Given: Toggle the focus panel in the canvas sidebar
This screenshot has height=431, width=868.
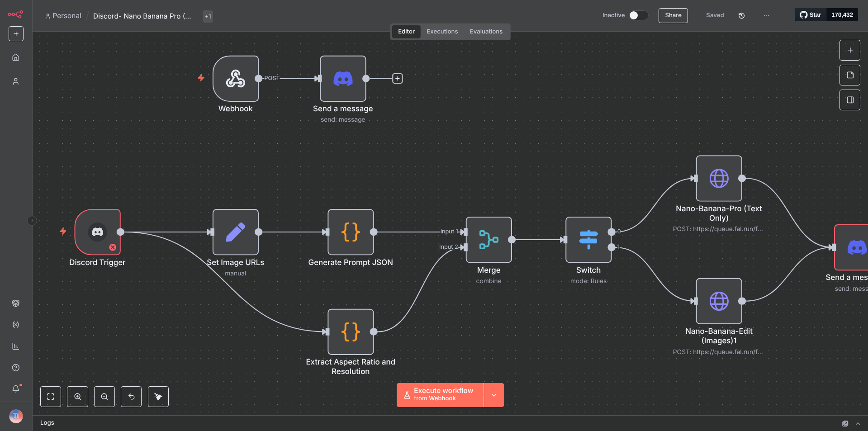Looking at the screenshot, I should tap(850, 100).
